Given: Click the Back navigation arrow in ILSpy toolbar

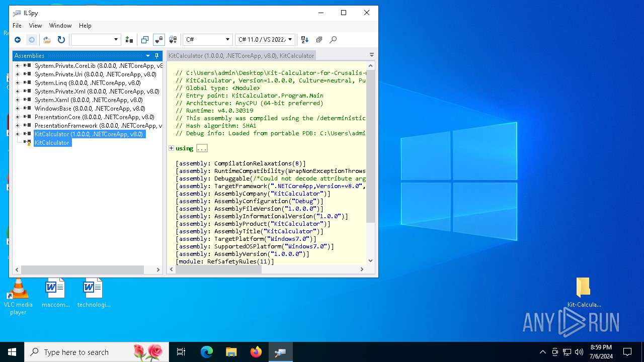Looking at the screenshot, I should click(18, 40).
